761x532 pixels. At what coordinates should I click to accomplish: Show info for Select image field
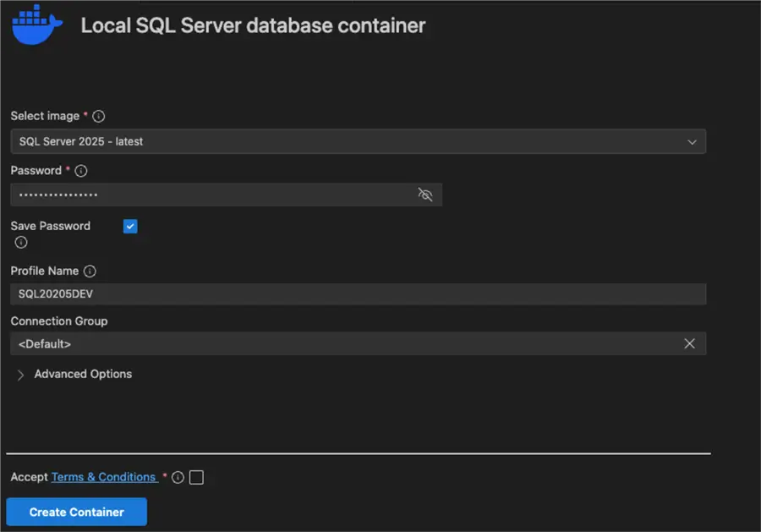point(99,116)
